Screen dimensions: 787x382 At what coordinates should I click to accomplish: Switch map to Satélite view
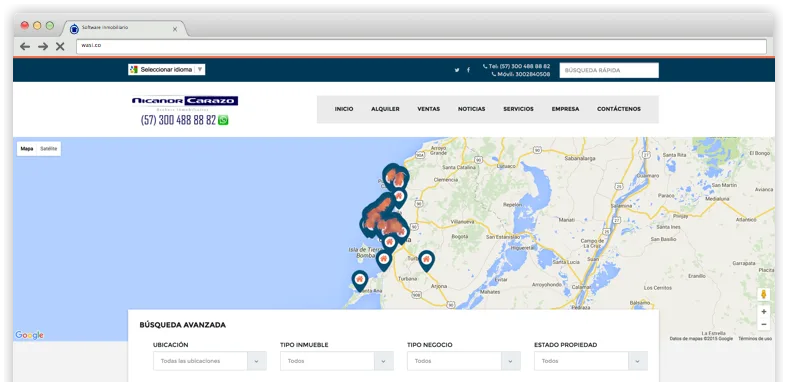(x=49, y=149)
